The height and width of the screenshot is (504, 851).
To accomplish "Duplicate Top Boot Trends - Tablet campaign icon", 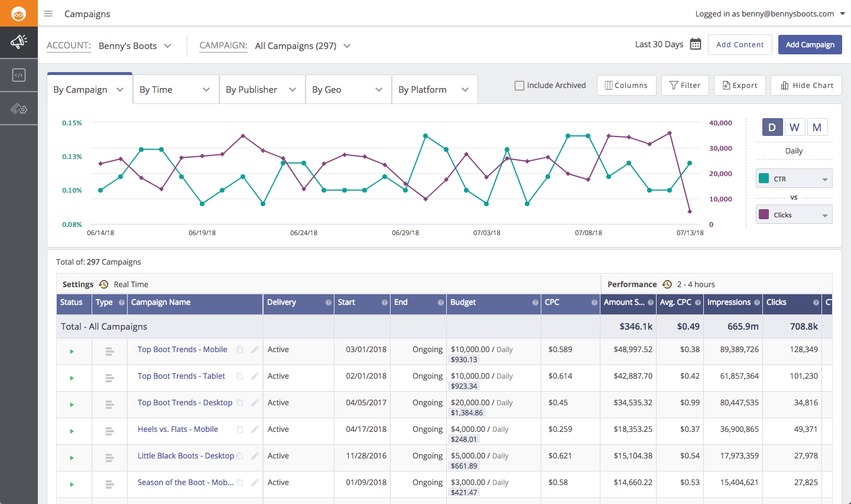I will 240,376.
